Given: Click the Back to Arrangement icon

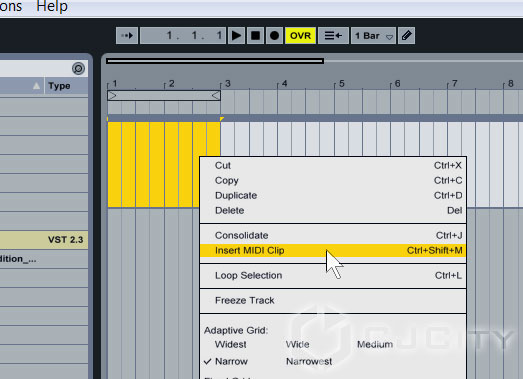Looking at the screenshot, I should coord(333,35).
